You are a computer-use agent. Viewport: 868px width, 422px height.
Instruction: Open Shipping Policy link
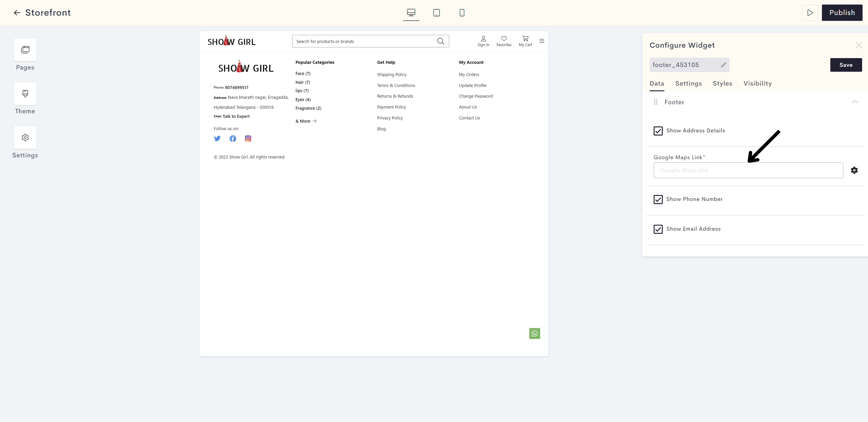pos(392,75)
